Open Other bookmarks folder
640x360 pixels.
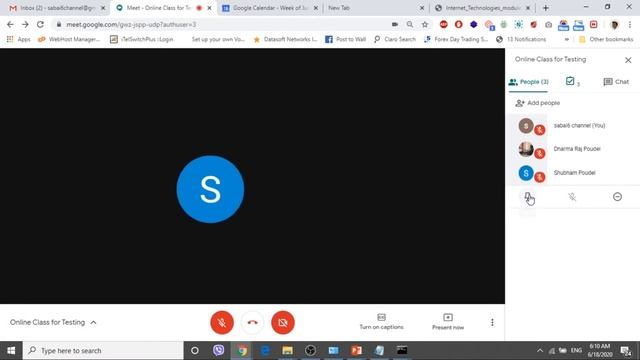[x=606, y=39]
